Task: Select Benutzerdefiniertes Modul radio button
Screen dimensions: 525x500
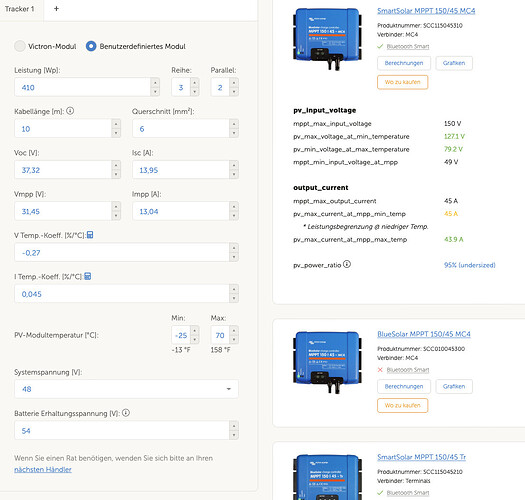Action: pos(91,46)
